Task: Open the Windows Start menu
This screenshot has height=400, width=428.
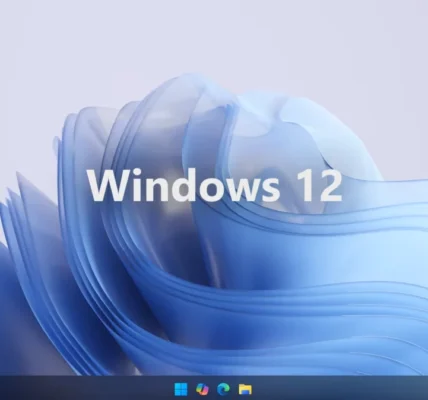Action: click(x=181, y=389)
